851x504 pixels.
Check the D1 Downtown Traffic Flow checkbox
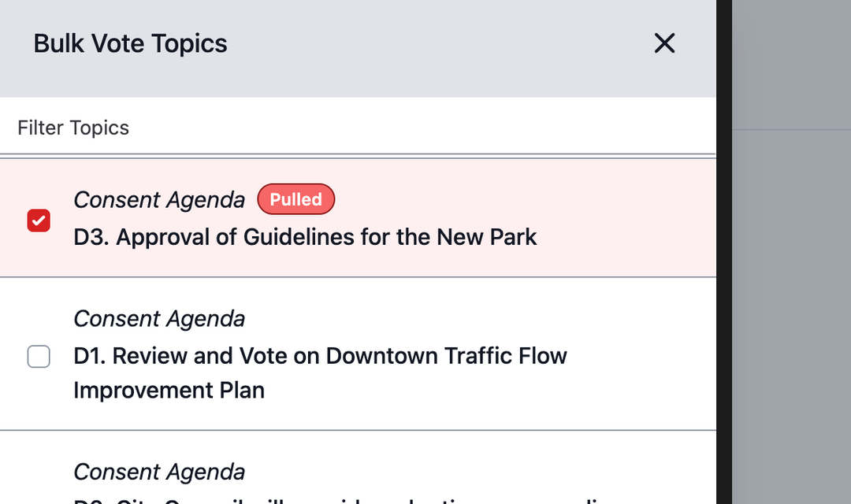[39, 357]
